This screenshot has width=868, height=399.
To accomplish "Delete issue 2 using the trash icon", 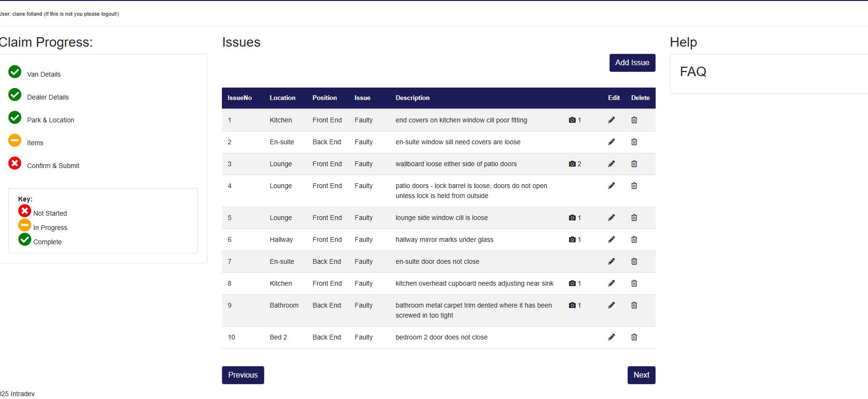I will [634, 142].
